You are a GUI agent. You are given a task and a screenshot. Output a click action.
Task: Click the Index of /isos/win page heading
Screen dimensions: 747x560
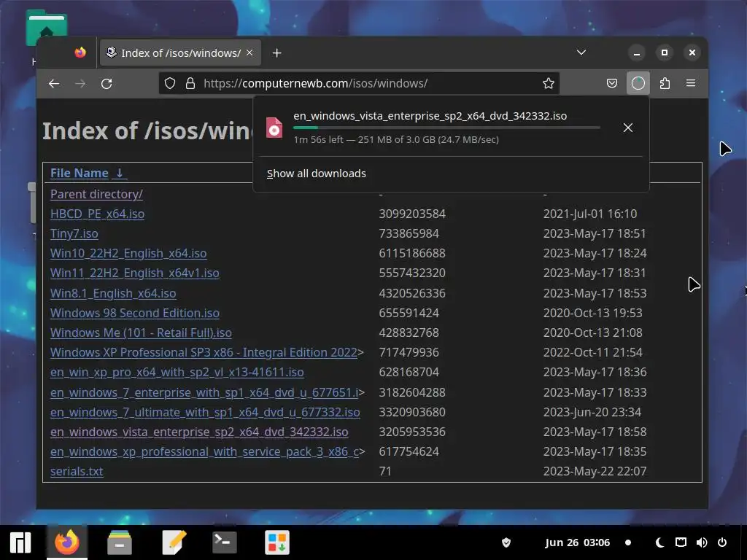[147, 131]
